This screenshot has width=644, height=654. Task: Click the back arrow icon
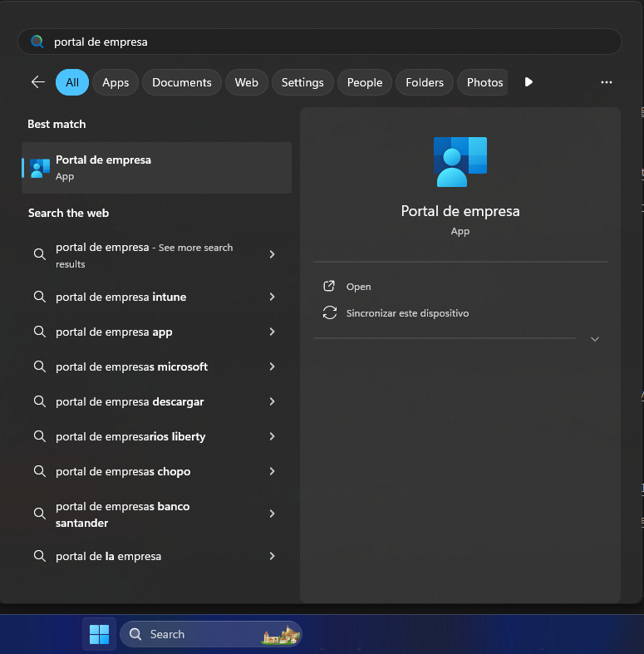[37, 82]
